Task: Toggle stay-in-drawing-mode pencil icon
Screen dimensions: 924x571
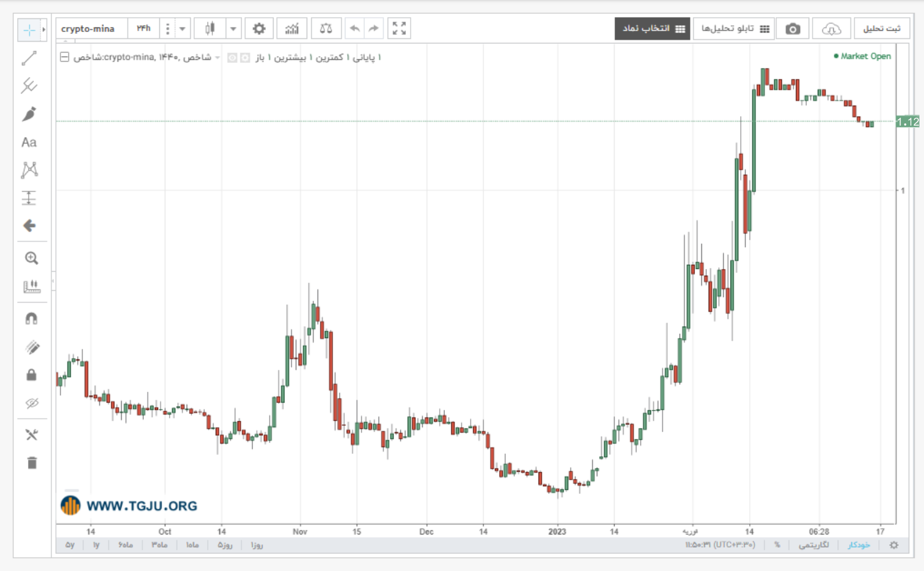Action: tap(31, 347)
